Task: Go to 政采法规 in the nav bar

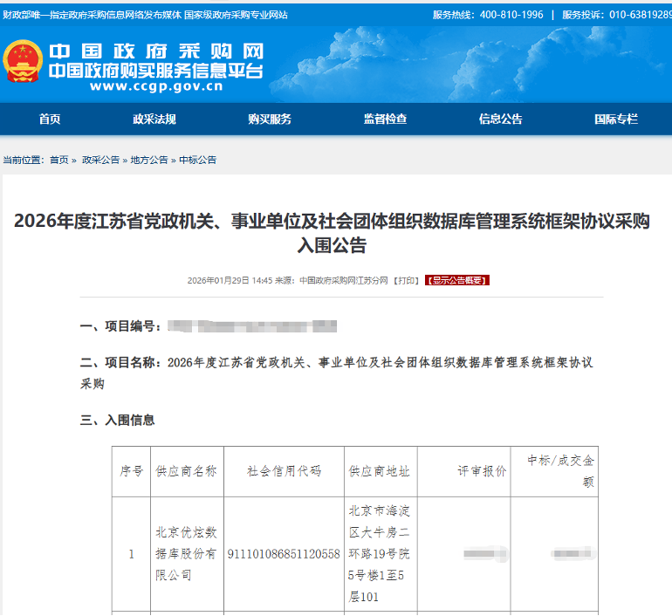Action: pyautogui.click(x=154, y=120)
